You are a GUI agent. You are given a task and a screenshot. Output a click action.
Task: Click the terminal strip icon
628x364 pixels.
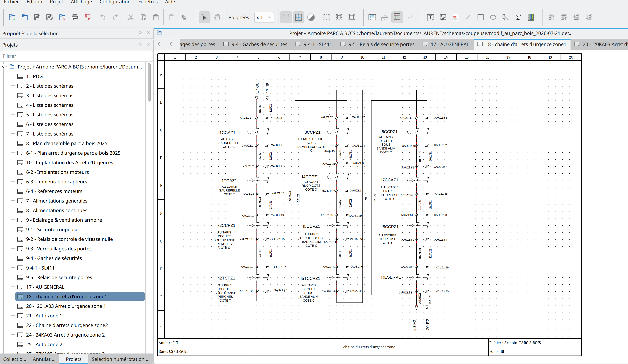click(x=531, y=17)
